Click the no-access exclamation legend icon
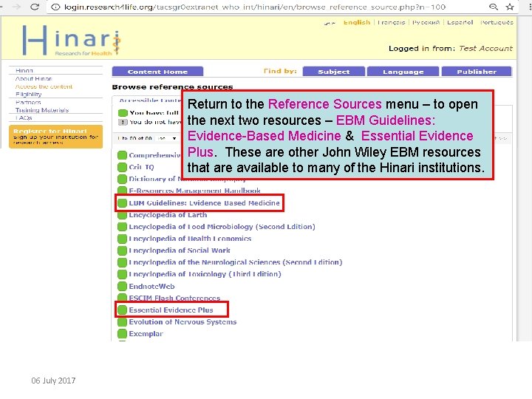532x399 pixels. [123, 122]
